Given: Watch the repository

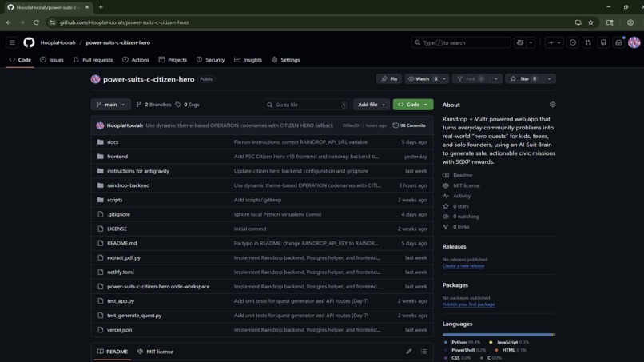Looking at the screenshot, I should coord(422,78).
